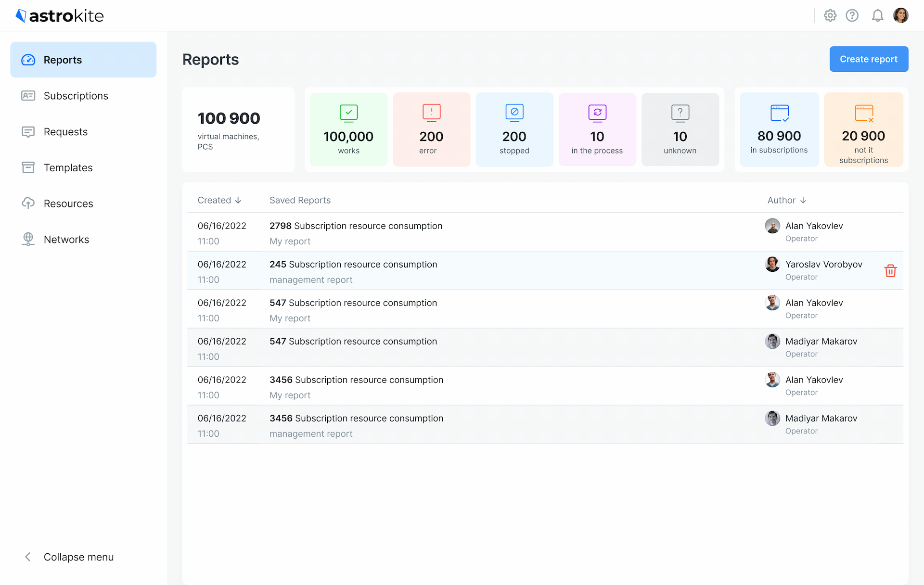This screenshot has width=924, height=585.
Task: Click the 80 900 in subscriptions card
Action: click(x=779, y=129)
